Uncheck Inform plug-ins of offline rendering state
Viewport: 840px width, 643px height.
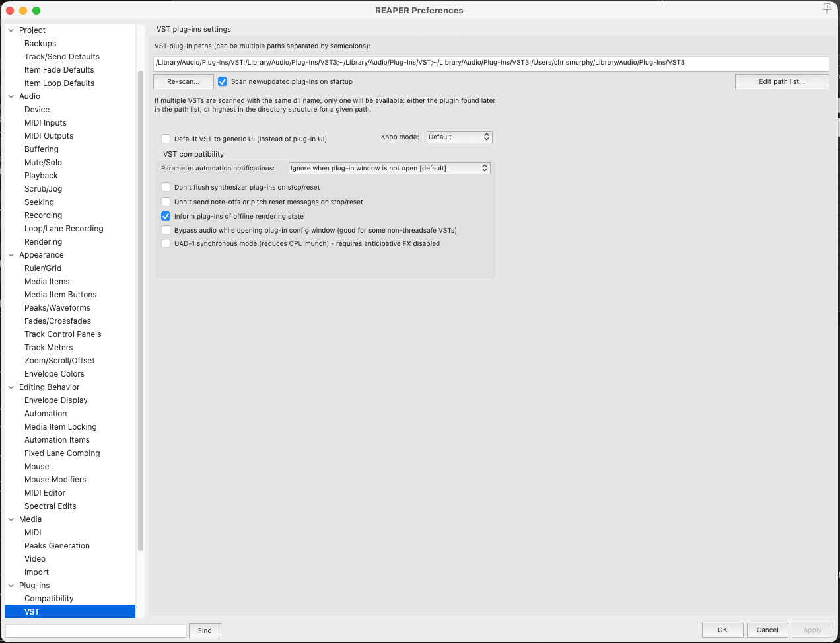pos(166,216)
